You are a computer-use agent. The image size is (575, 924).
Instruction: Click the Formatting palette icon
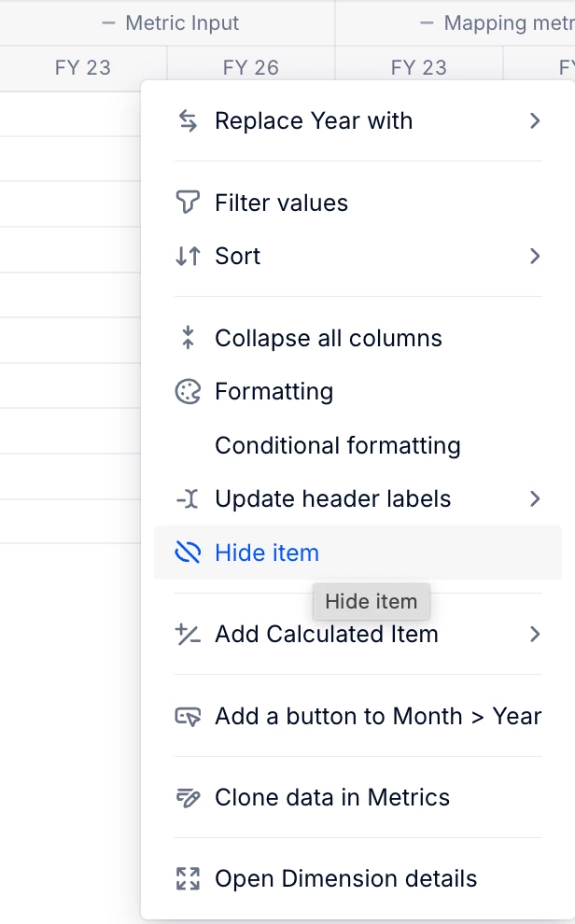[x=188, y=392]
